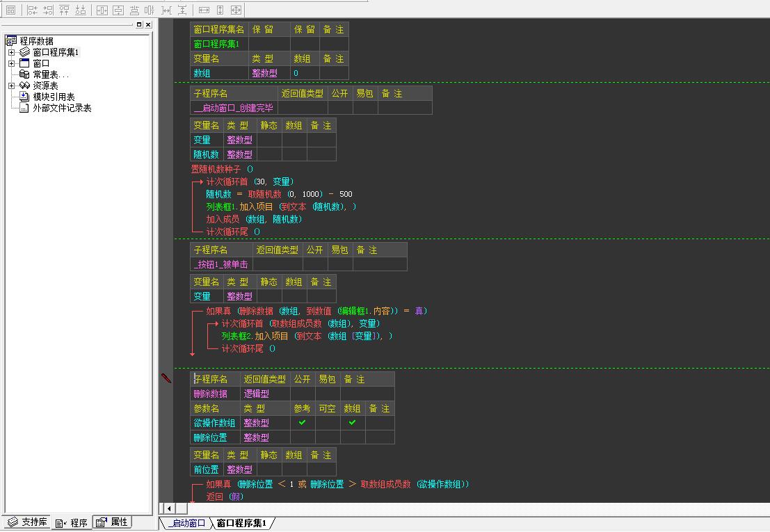Click the __启动窗口_创建完毕 subroutine name

pos(234,108)
